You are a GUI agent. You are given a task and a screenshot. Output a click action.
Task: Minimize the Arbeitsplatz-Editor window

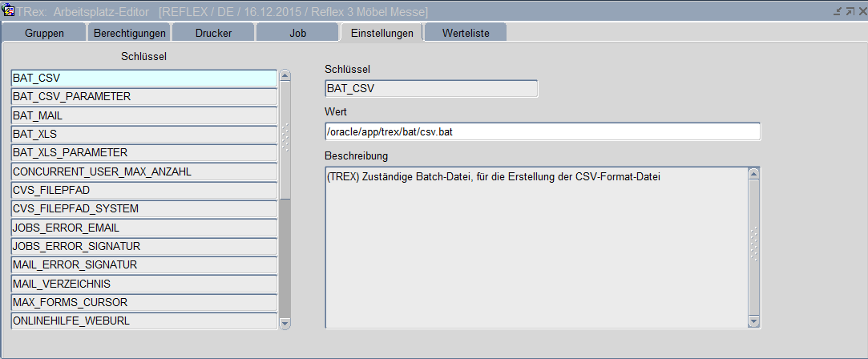[837, 11]
